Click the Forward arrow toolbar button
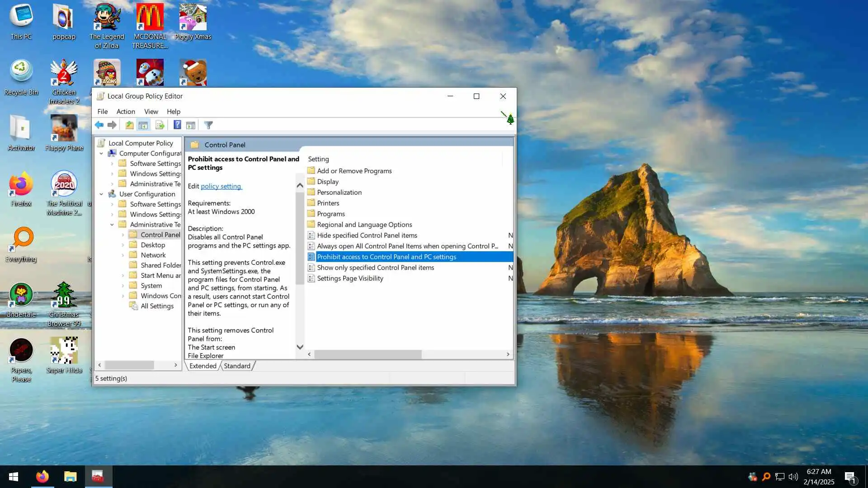Screen dimensions: 868x488 (x=112, y=125)
